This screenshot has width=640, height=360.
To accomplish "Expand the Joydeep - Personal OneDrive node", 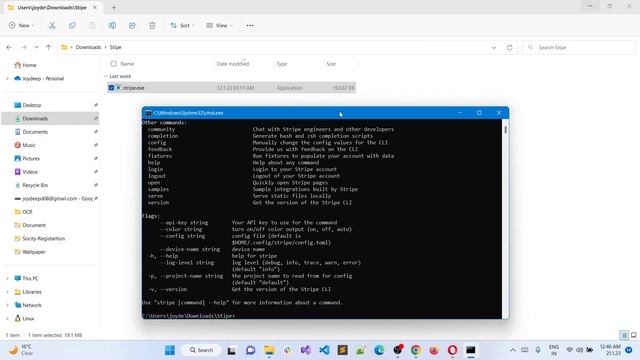I will point(7,78).
